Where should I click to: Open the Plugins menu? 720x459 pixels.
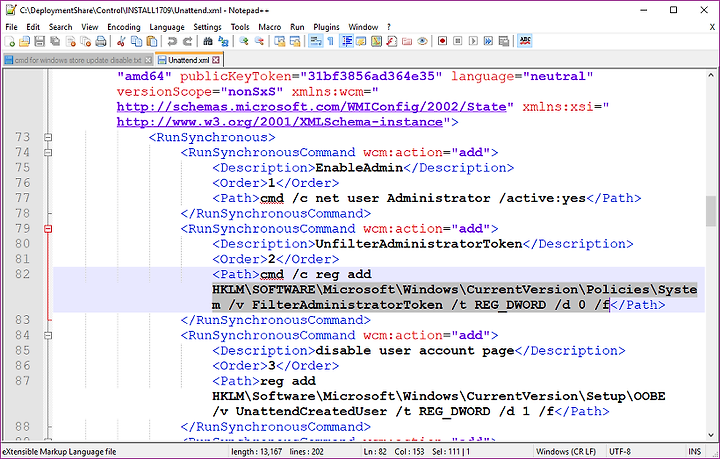click(326, 27)
